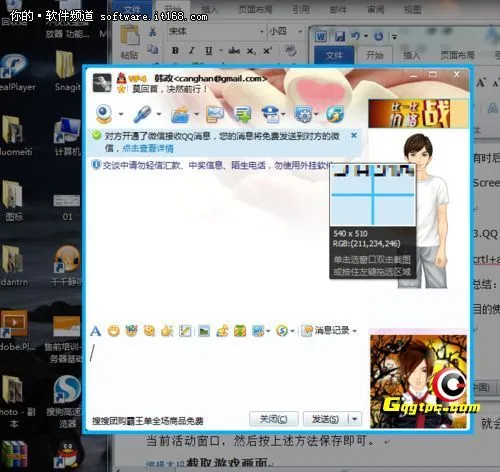Image resolution: width=500 pixels, height=472 pixels.
Task: Open the applications gear icon in QQ
Action: click(x=303, y=114)
